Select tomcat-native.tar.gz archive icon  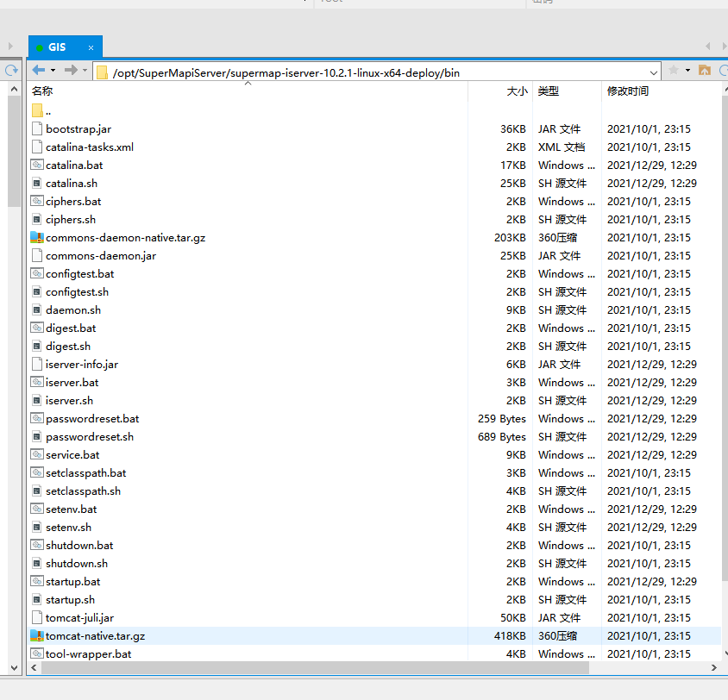pos(37,635)
